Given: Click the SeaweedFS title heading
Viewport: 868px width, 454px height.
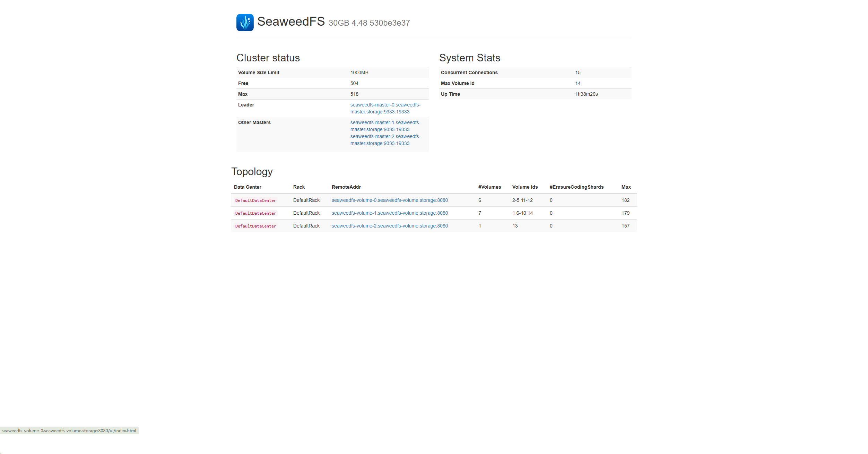Looking at the screenshot, I should coord(291,22).
